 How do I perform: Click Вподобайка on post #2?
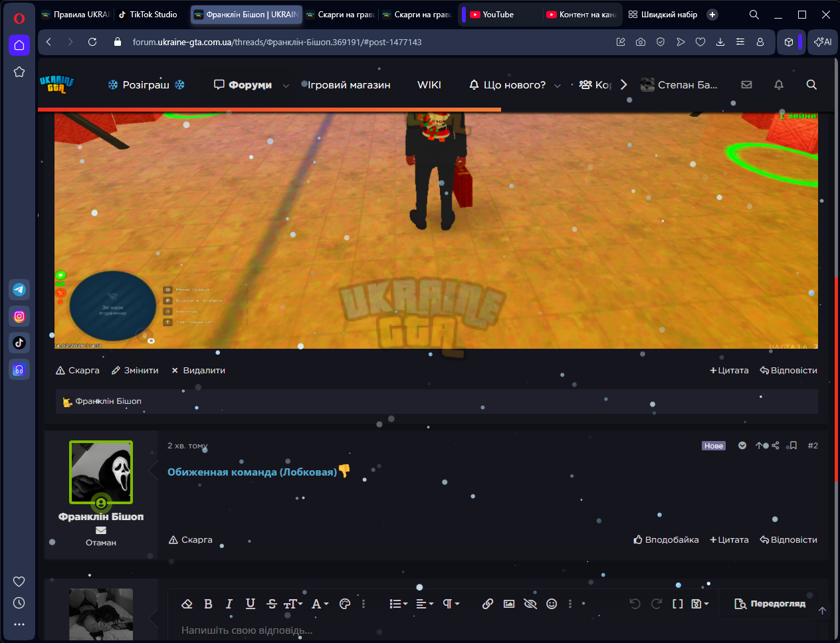666,540
